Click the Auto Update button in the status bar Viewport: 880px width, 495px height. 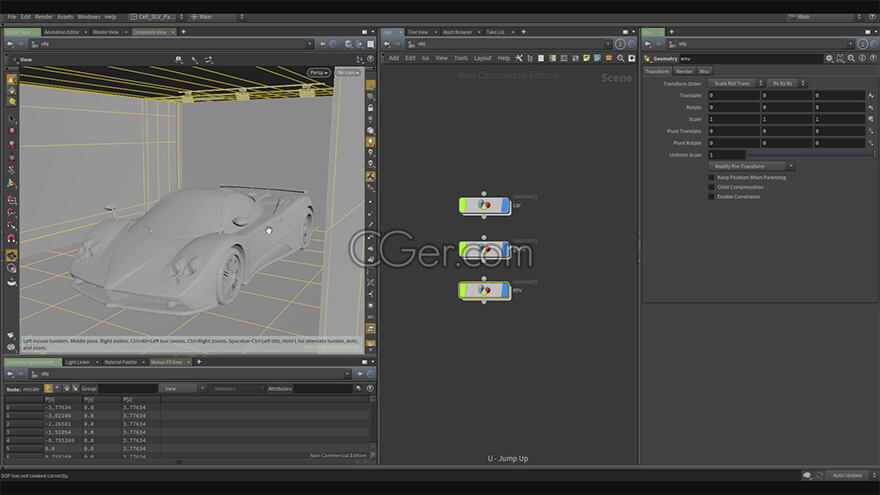[847, 475]
